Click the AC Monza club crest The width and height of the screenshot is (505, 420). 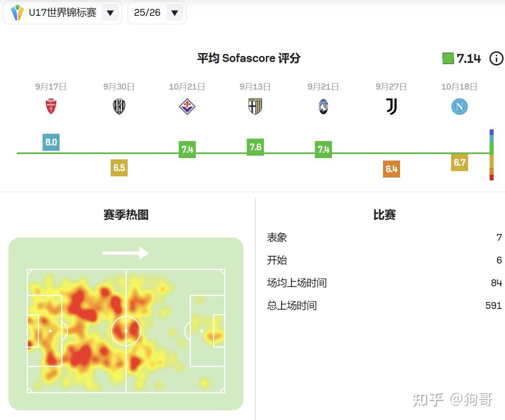click(x=51, y=106)
